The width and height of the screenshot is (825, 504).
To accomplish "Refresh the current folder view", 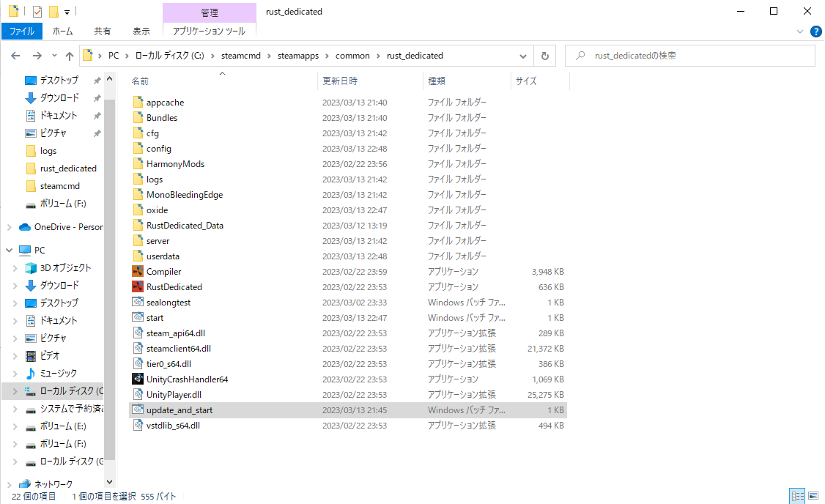I will [x=545, y=56].
